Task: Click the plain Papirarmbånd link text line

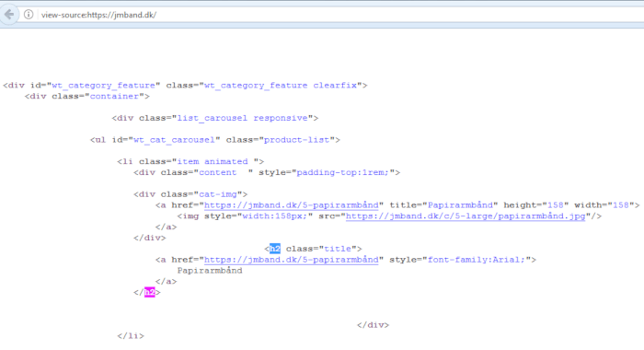Action: pos(210,270)
